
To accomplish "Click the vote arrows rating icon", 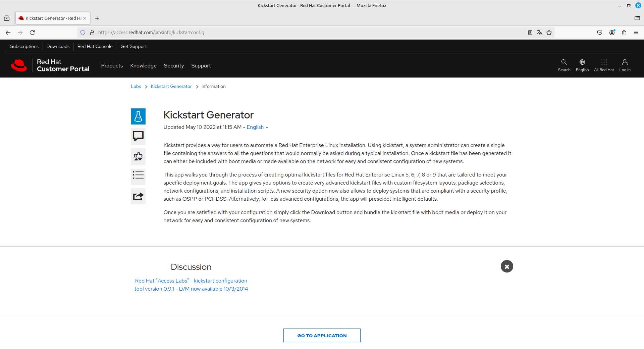I will (138, 156).
